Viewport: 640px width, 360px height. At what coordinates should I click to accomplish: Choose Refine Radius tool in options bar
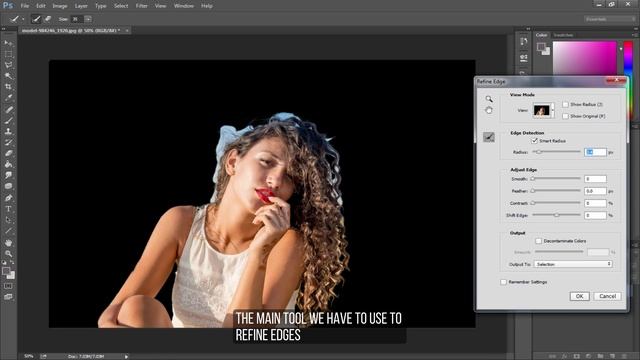pos(36,19)
